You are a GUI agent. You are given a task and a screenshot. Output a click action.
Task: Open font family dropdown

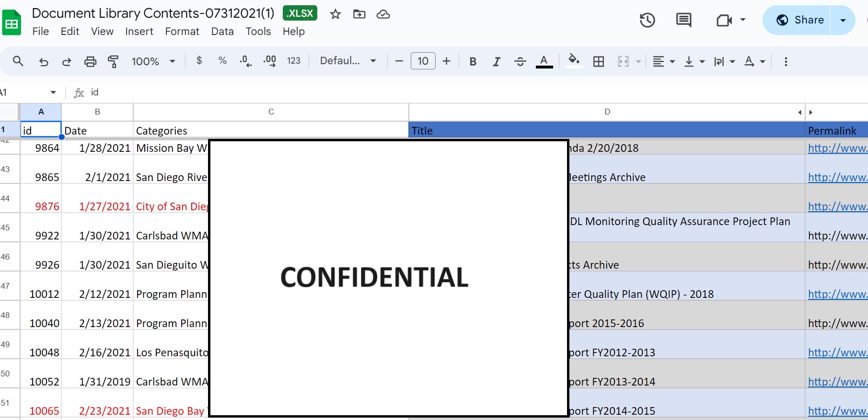click(348, 61)
